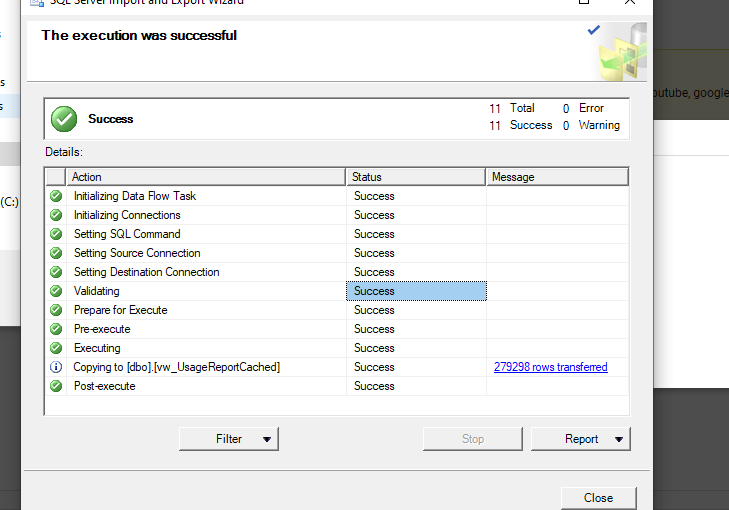Viewport: 729px width, 510px height.
Task: Select the 'Setting SQL Command' action text
Action: tap(127, 234)
